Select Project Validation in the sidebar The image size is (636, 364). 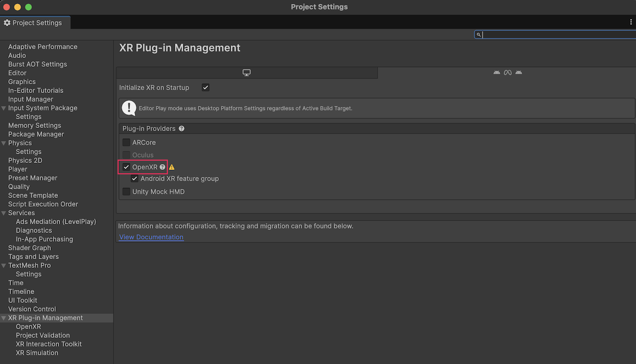(x=43, y=336)
